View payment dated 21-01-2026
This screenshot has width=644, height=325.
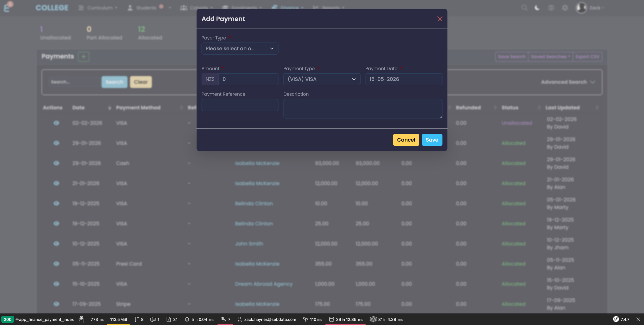[56, 183]
